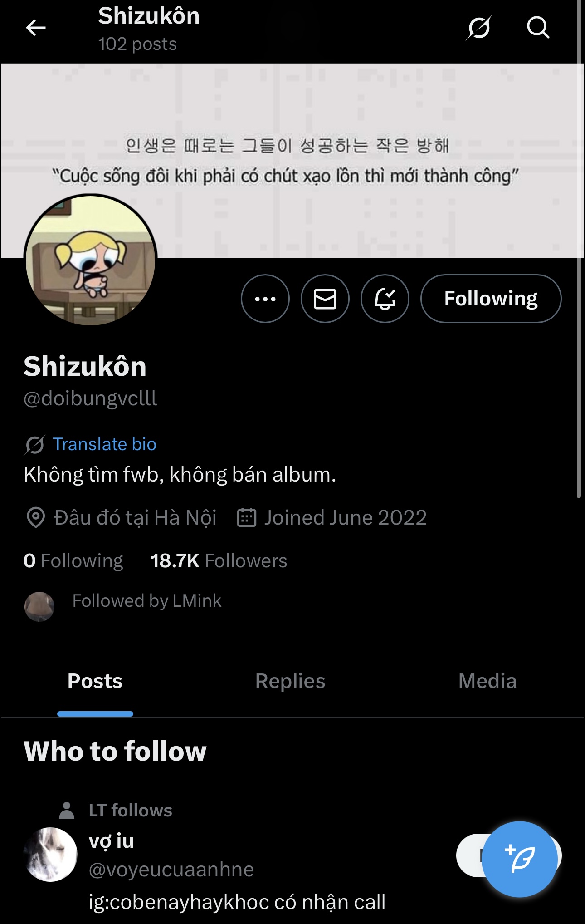Open Followed by LMink list

146,601
